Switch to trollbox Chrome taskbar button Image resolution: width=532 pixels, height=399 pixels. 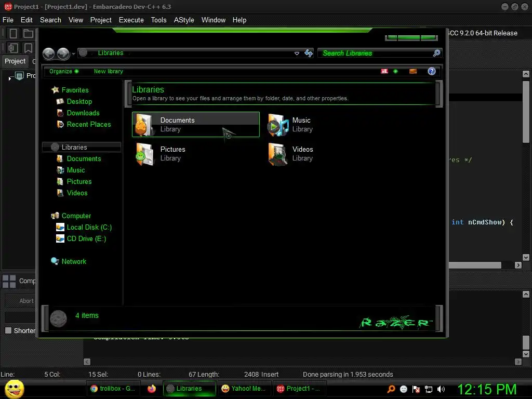[113, 389]
